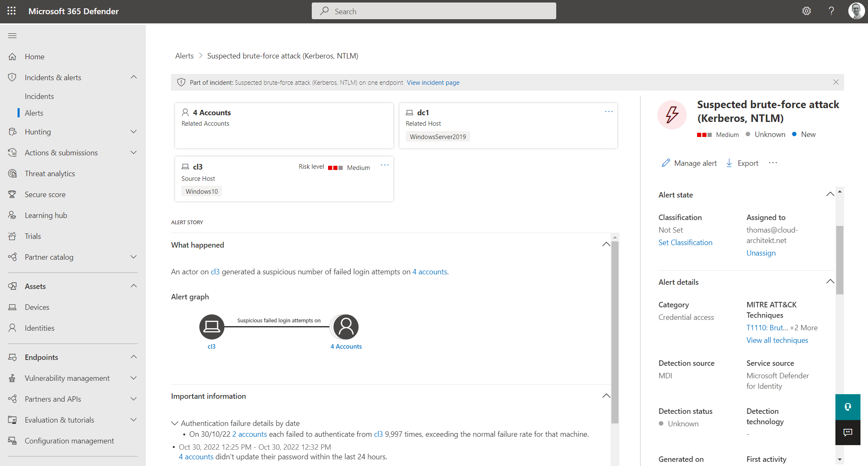Dismiss the incident banner
868x466 pixels.
pos(836,82)
